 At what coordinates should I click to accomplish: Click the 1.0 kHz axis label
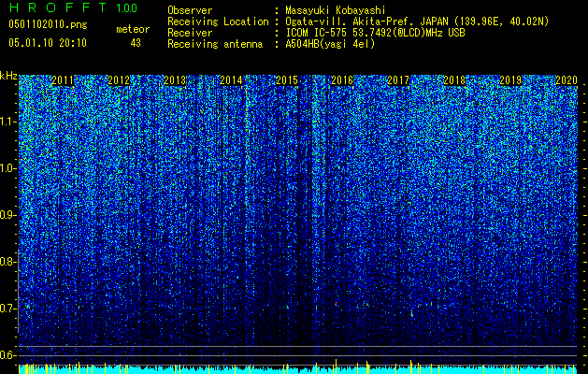[x=7, y=168]
